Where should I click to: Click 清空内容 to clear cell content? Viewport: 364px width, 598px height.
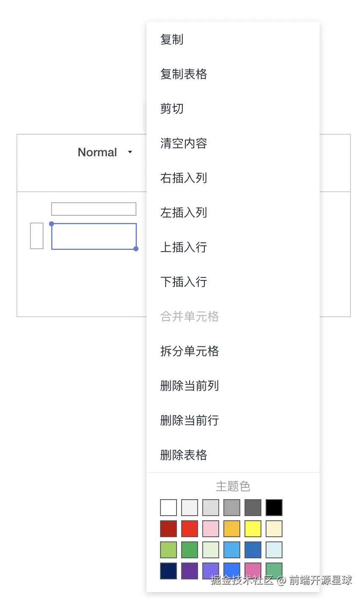pyautogui.click(x=183, y=143)
